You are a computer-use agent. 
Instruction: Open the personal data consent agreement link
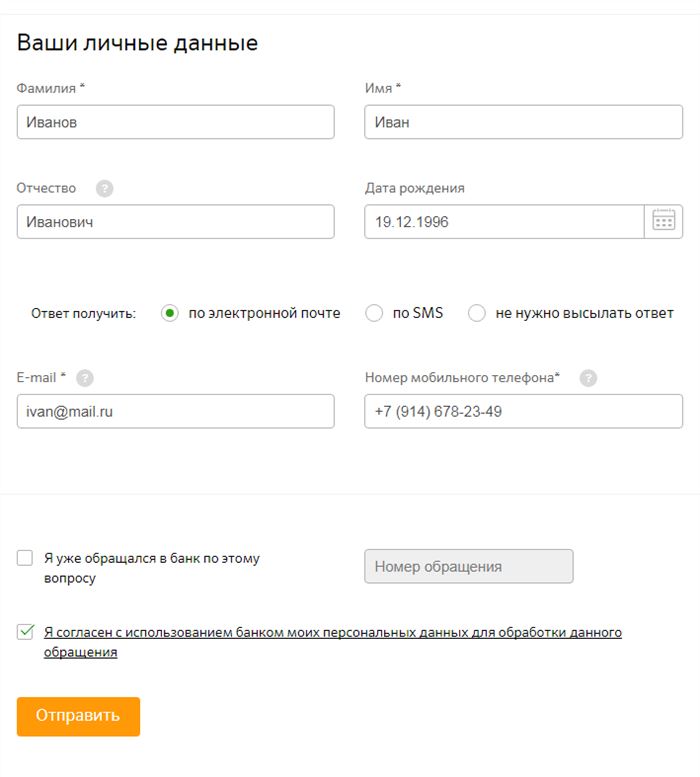pos(332,642)
